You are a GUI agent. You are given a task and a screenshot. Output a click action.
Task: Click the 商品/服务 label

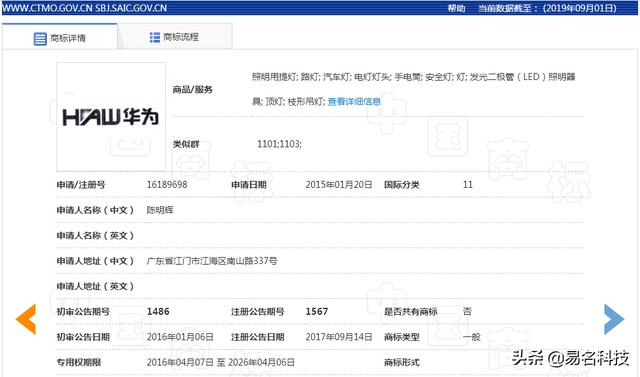193,89
